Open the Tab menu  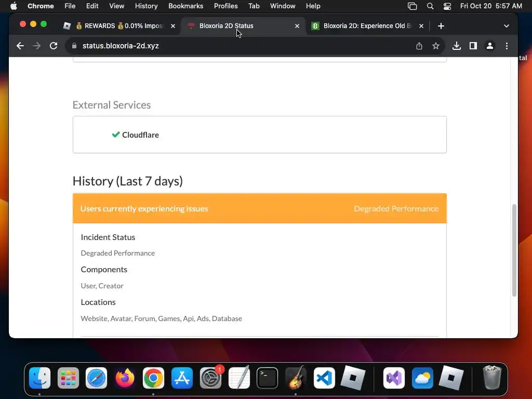(254, 6)
